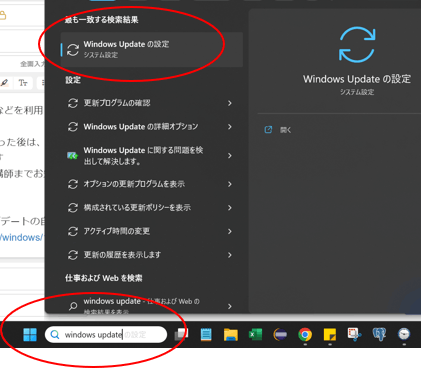The image size is (421, 375).
Task: Click the highlighter pen icon in background window
Action: pyautogui.click(x=4, y=83)
